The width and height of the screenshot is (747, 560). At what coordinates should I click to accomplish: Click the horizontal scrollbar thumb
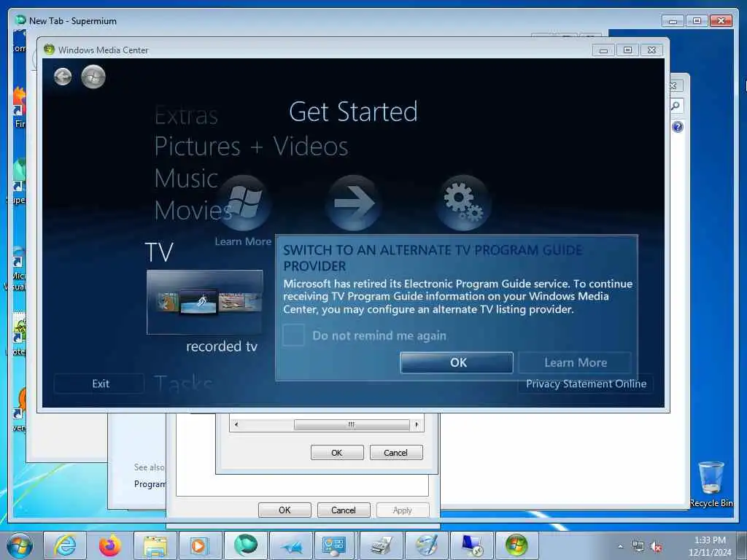(x=352, y=424)
